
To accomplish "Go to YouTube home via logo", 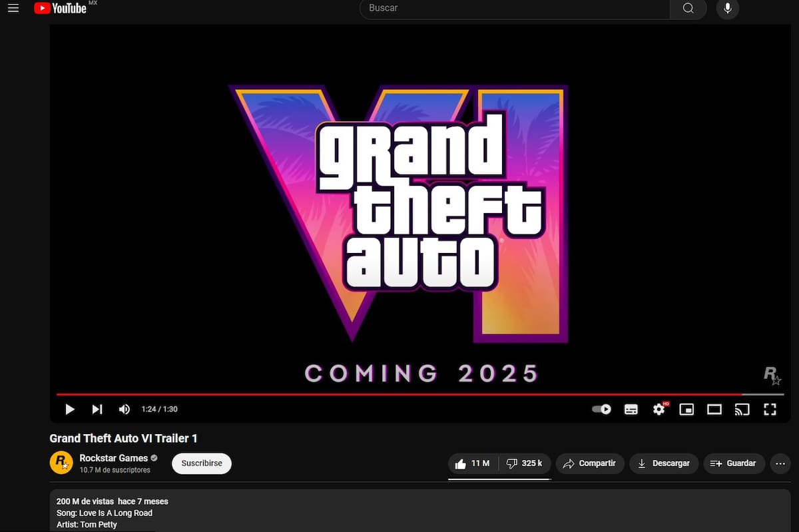I will click(61, 8).
